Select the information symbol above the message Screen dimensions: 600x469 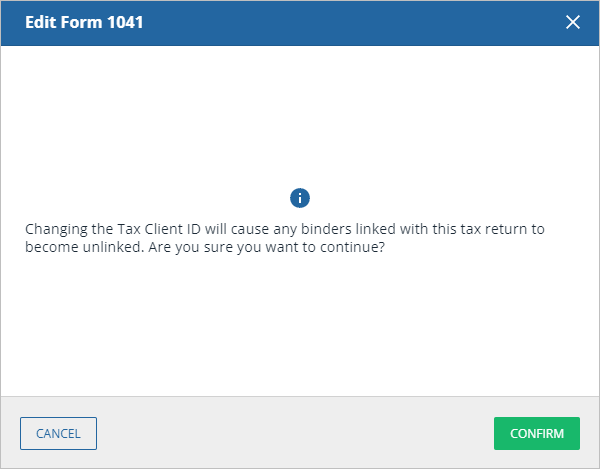click(300, 197)
